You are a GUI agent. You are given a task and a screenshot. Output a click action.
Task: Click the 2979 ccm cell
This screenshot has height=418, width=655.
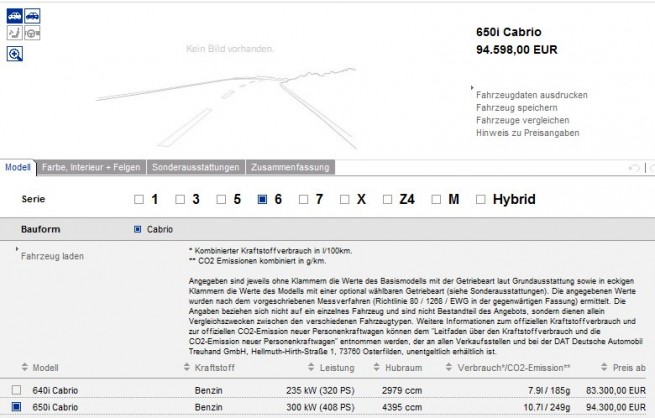[402, 390]
